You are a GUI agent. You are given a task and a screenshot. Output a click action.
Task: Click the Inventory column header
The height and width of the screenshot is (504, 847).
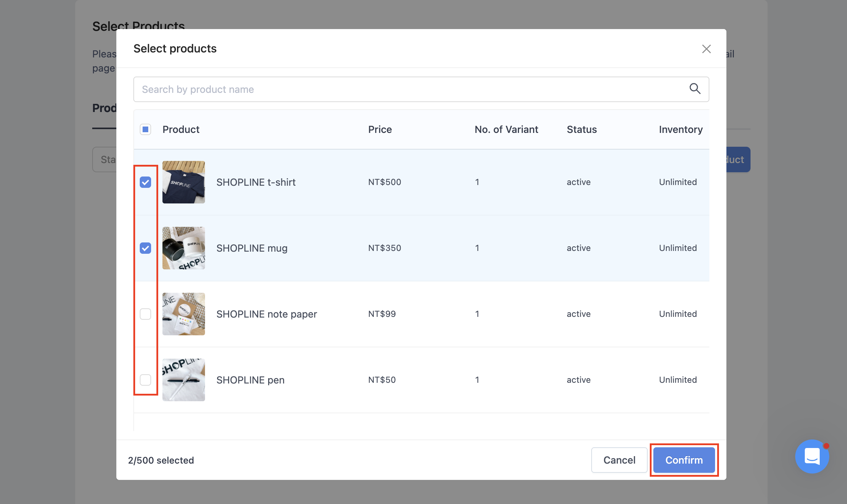pos(681,130)
